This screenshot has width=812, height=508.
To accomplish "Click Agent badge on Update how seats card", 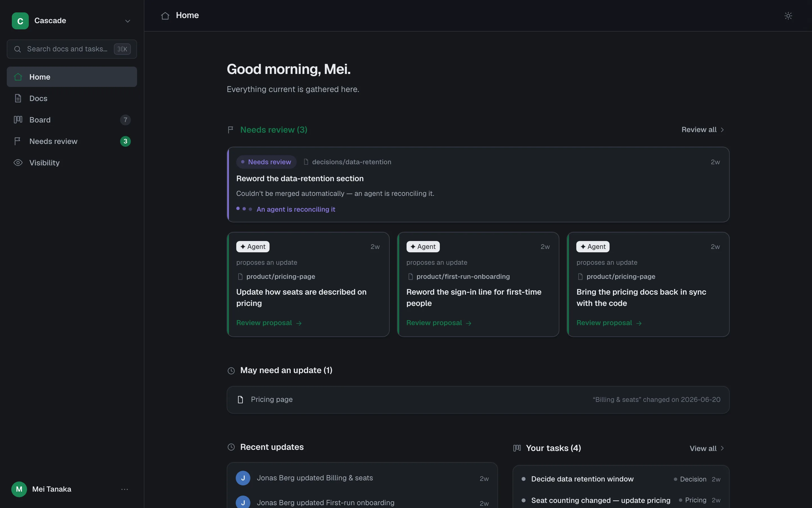I will (253, 247).
